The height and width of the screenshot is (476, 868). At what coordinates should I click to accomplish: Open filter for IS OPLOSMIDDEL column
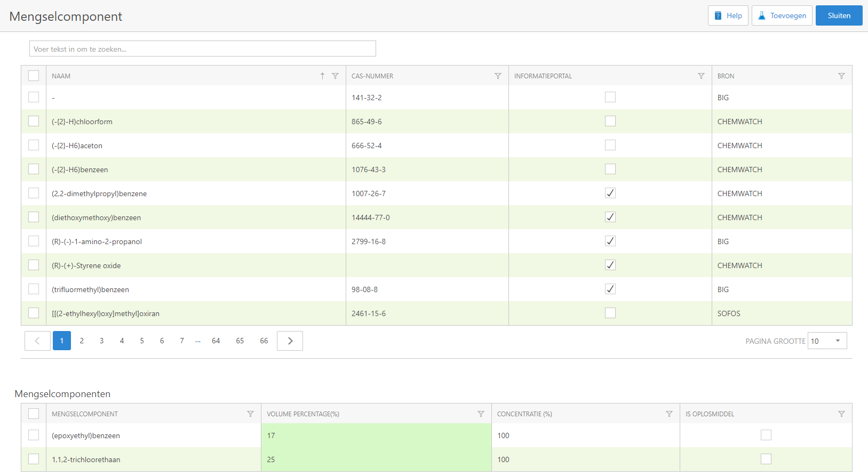841,414
